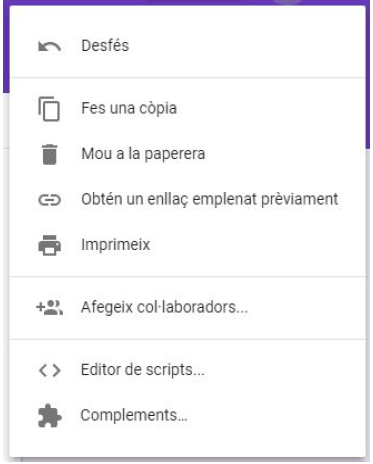Click the purple header bar above the menu

[x=187, y=2]
